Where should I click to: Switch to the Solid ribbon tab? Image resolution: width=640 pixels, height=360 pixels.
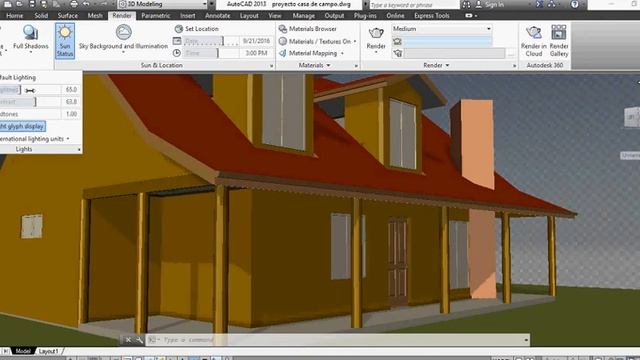(41, 16)
